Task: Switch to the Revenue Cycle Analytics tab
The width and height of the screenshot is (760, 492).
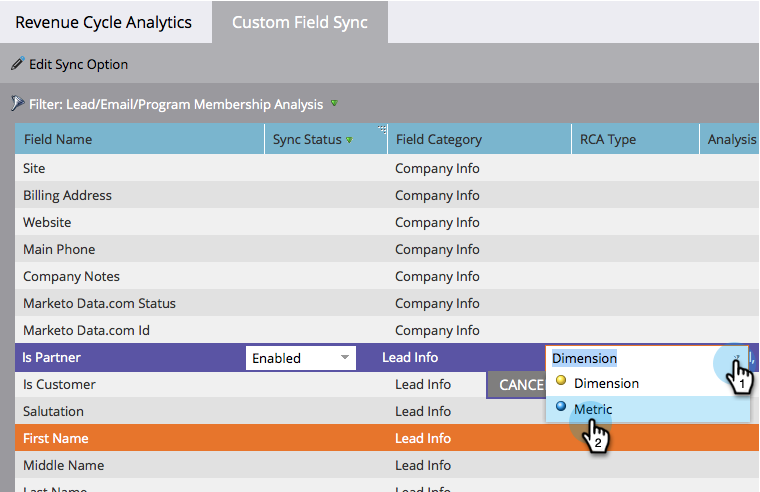Action: 104,22
